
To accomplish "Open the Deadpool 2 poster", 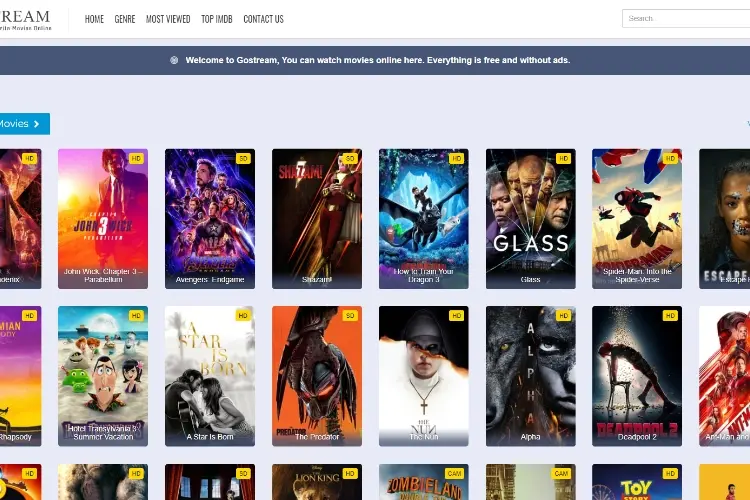I will pos(637,376).
